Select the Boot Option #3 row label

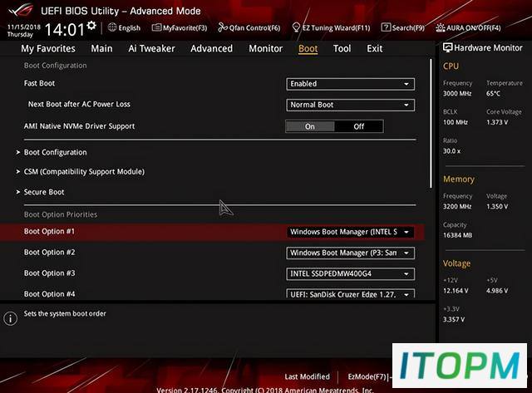pyautogui.click(x=49, y=273)
